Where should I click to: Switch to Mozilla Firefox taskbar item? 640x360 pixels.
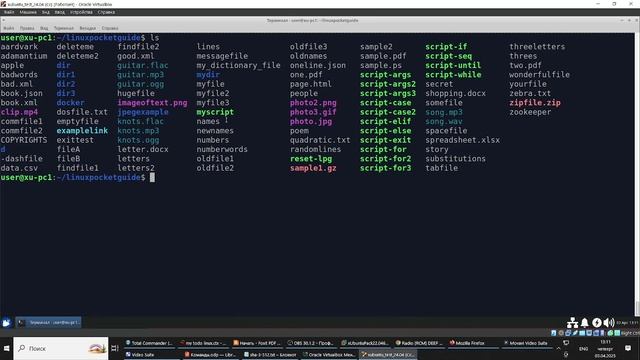coord(472,343)
